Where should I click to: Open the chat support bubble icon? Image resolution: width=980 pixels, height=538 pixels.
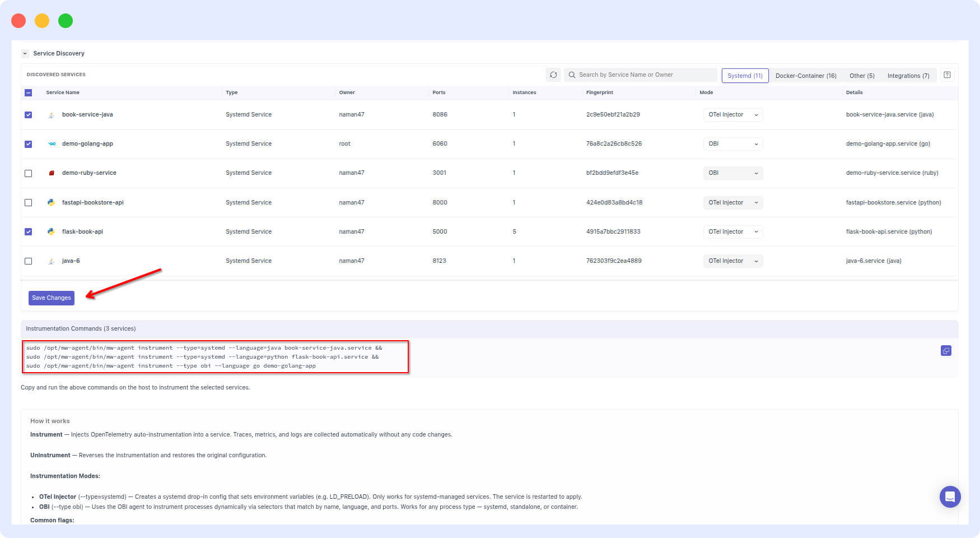point(950,497)
